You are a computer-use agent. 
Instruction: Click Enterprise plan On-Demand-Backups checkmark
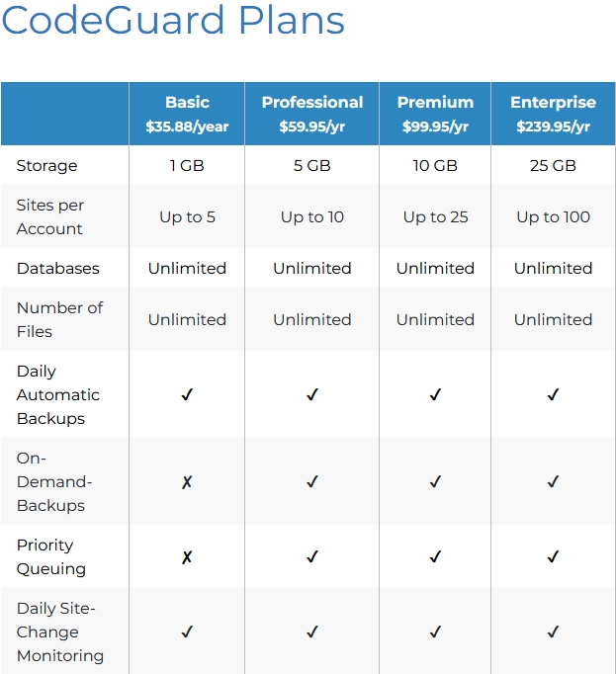click(553, 482)
